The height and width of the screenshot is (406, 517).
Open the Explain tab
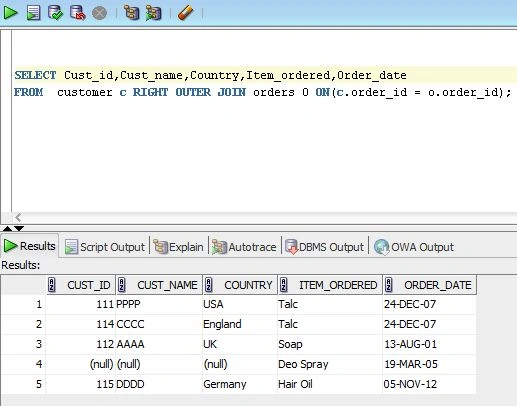pos(178,247)
